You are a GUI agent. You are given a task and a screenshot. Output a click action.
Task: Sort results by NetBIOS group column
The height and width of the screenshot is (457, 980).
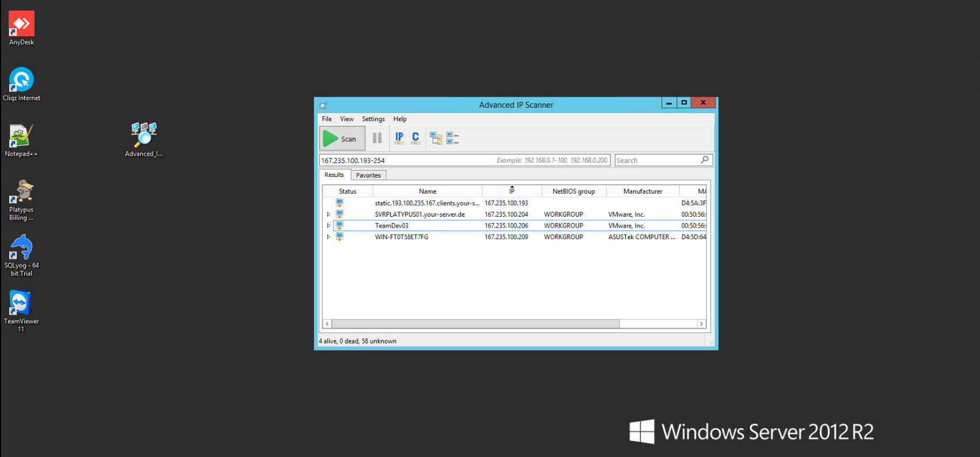(574, 191)
